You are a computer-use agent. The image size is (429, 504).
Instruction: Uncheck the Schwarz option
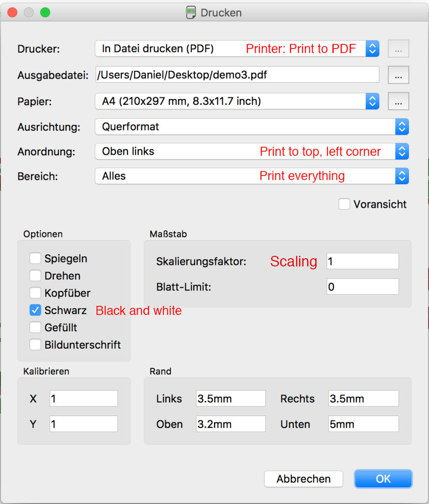point(35,311)
